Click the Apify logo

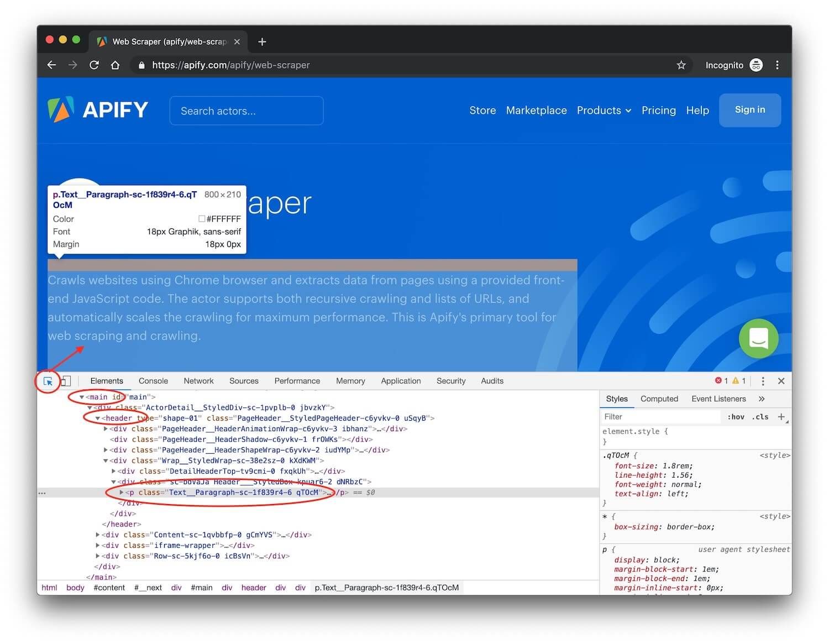(98, 109)
